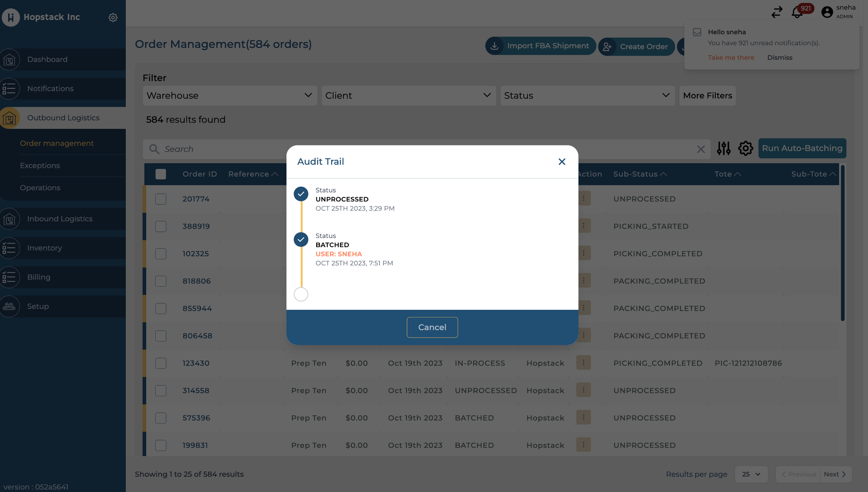Click table settings gear near Run Auto-Batching
The image size is (868, 492).
coord(745,148)
